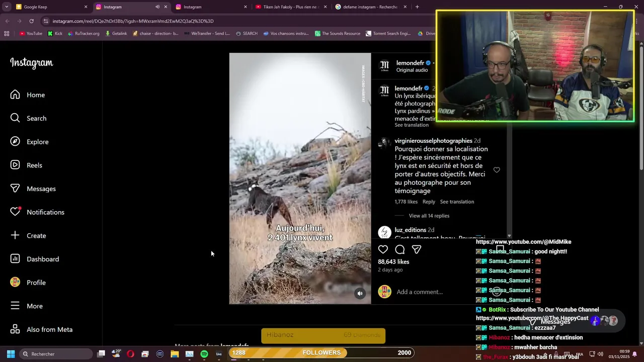
Task: Open the Search panel in sidebar
Action: point(28,118)
